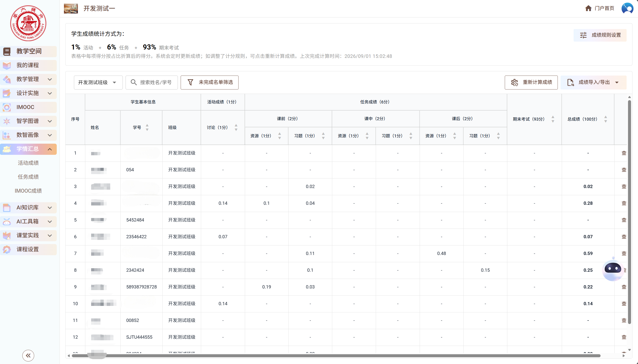Open the 成绩导入/导出 dropdown arrow

[617, 83]
